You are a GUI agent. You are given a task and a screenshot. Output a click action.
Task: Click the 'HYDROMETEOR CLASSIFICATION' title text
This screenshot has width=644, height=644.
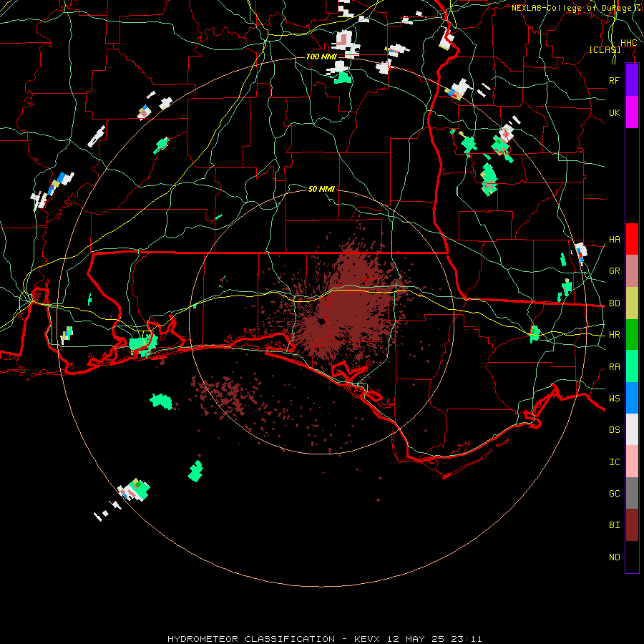point(251,639)
